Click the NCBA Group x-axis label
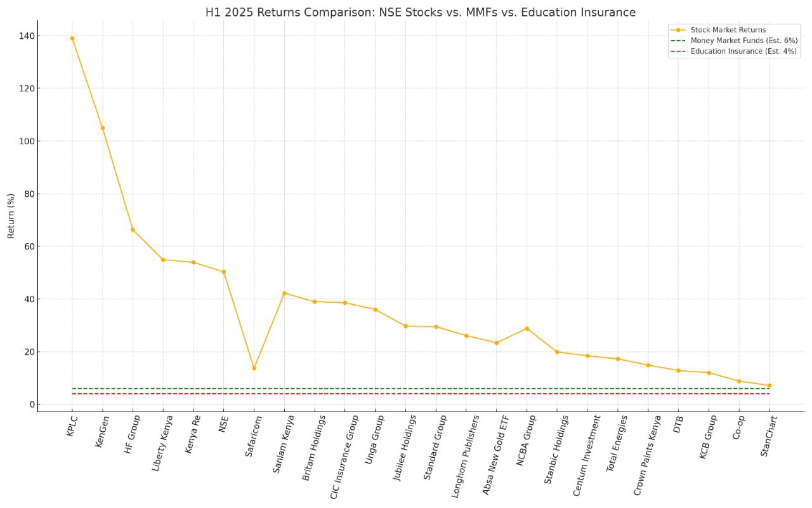The image size is (812, 508). pyautogui.click(x=525, y=441)
